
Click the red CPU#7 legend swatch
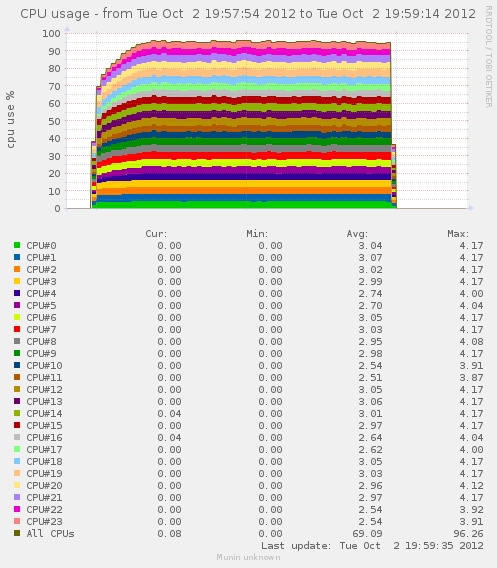[x=17, y=329]
